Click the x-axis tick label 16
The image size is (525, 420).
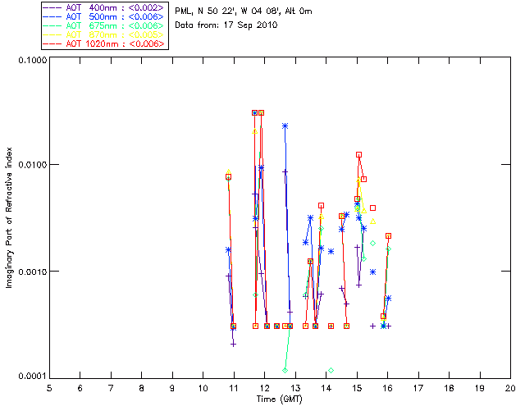388,388
